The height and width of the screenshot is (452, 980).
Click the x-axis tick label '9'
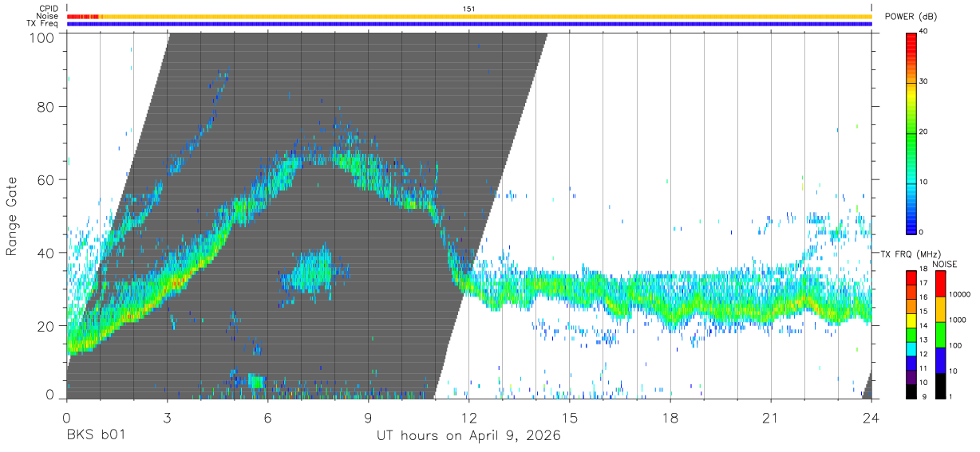pyautogui.click(x=368, y=419)
